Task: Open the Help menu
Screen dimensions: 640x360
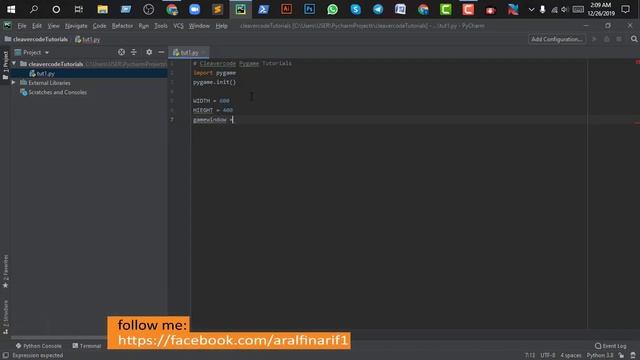Action: point(222,26)
